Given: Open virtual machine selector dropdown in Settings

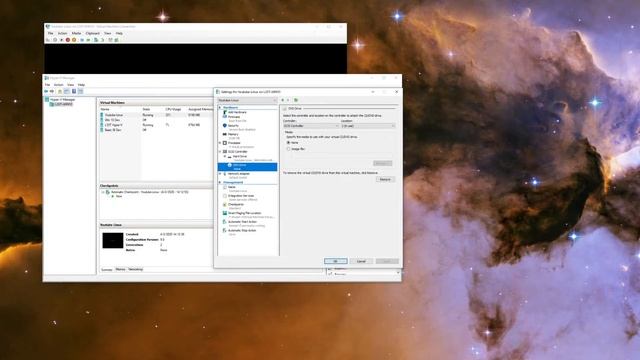Looking at the screenshot, I should pos(247,100).
